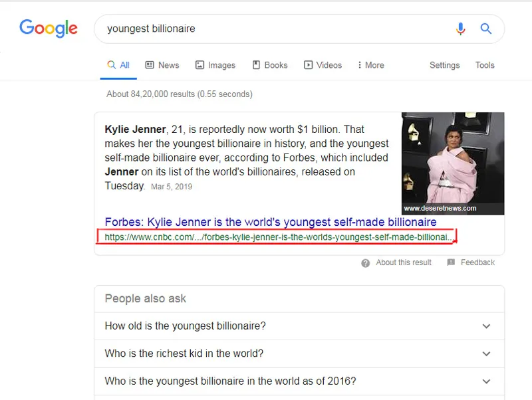This screenshot has height=400, width=532.
Task: Open the More dropdown
Action: click(370, 64)
